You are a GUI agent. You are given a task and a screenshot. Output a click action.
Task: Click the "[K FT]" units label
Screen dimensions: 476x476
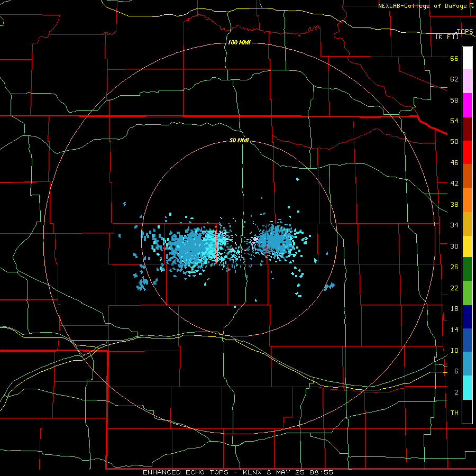[x=447, y=36]
